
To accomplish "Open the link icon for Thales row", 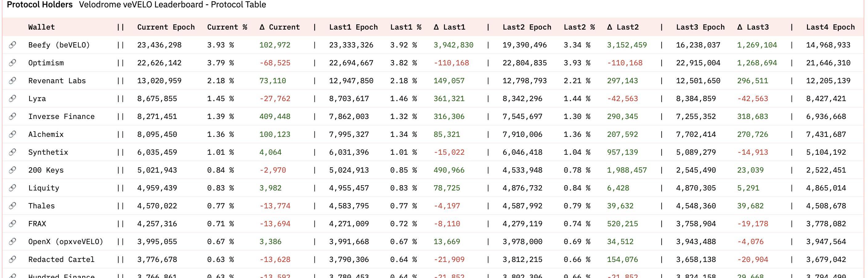I will coord(12,206).
